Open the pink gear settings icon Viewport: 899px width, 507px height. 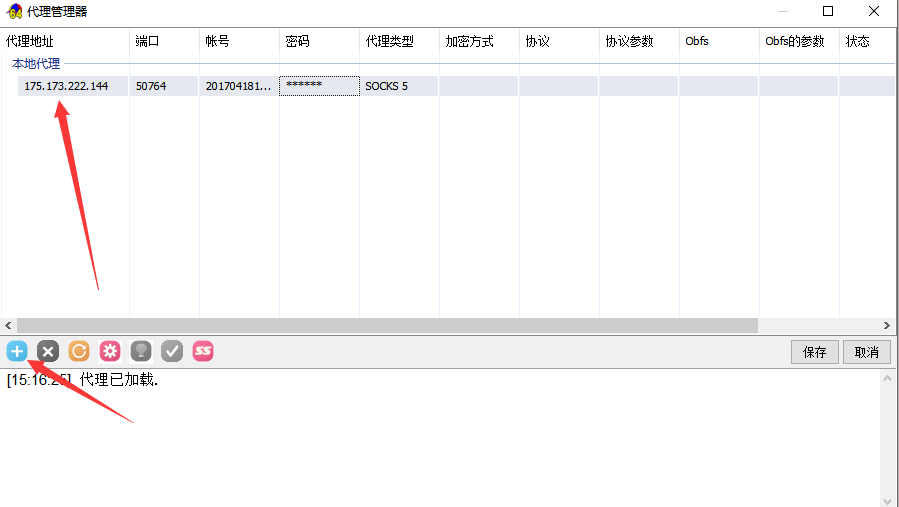pos(110,351)
